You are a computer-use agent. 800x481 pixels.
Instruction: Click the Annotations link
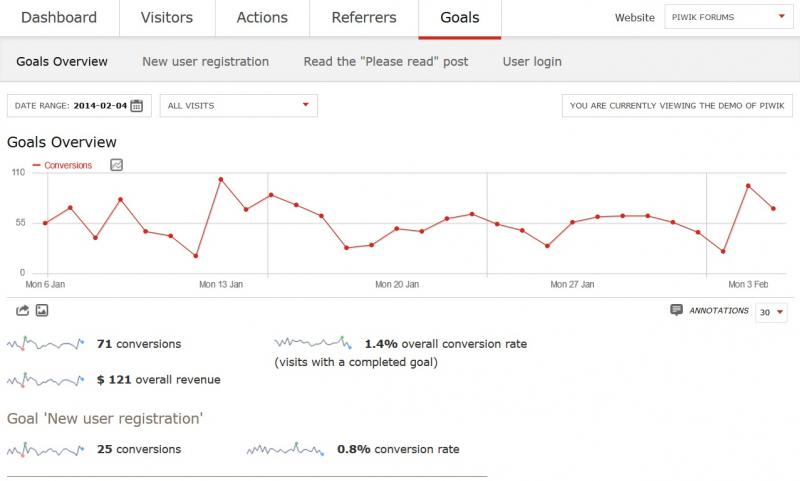(719, 311)
